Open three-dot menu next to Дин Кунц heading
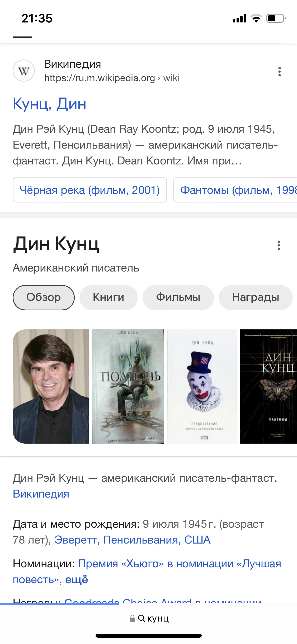 [x=279, y=245]
